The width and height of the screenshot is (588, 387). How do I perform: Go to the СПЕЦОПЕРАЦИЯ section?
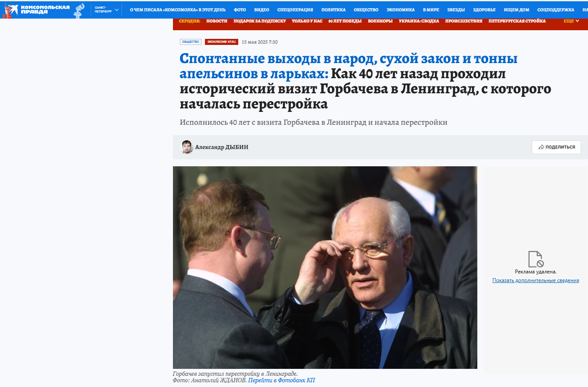click(295, 10)
